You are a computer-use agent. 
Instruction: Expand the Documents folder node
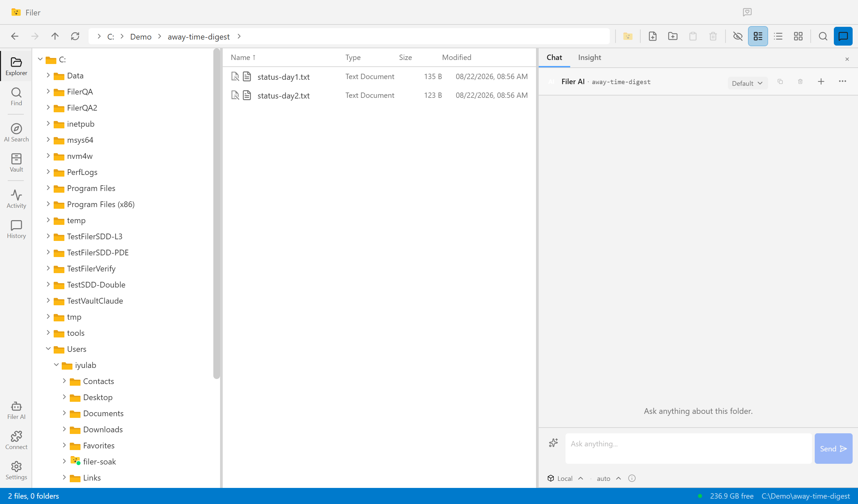64,413
